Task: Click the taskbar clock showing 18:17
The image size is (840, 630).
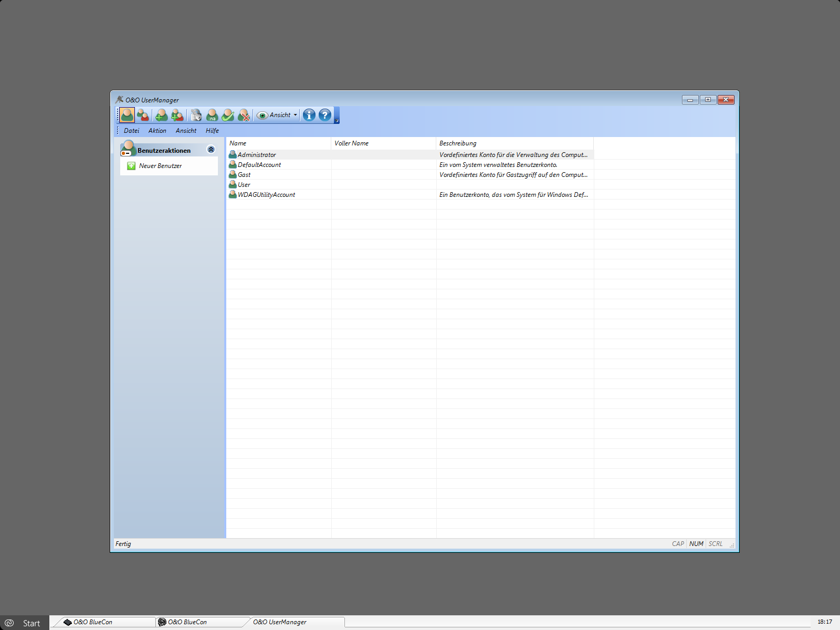Action: [825, 622]
